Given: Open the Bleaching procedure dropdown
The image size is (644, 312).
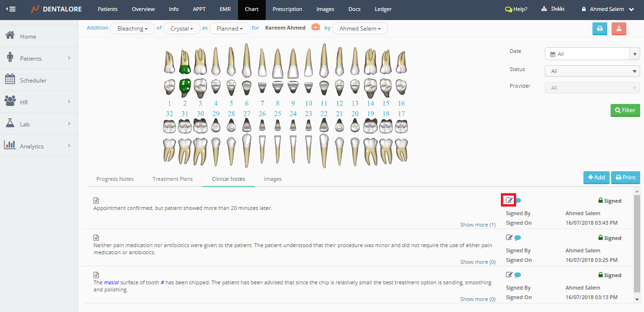Looking at the screenshot, I should coord(132,29).
